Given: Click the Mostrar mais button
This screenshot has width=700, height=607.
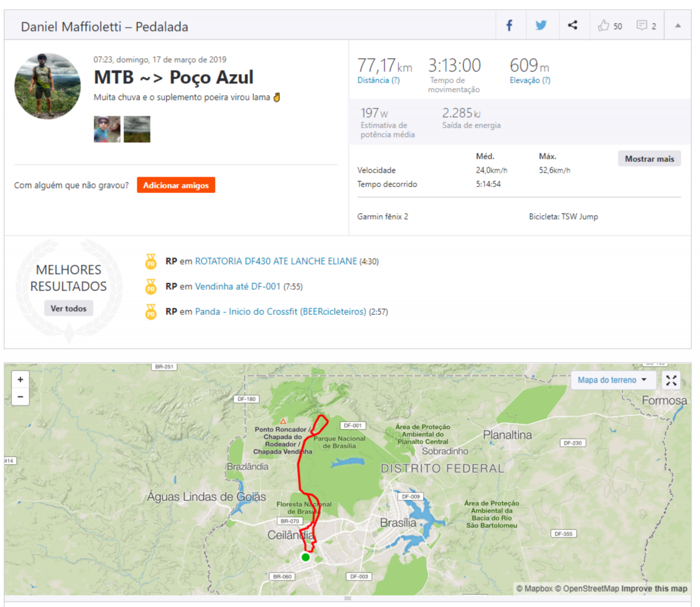Looking at the screenshot, I should [649, 159].
